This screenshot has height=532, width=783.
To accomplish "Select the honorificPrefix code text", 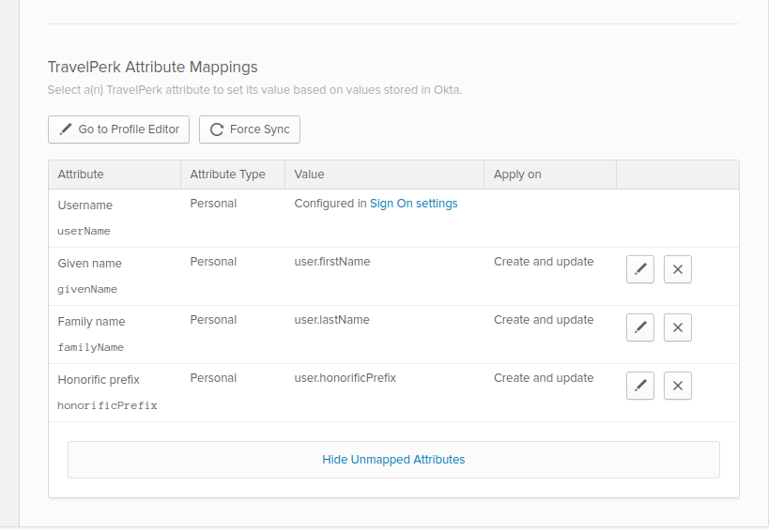I will (107, 405).
